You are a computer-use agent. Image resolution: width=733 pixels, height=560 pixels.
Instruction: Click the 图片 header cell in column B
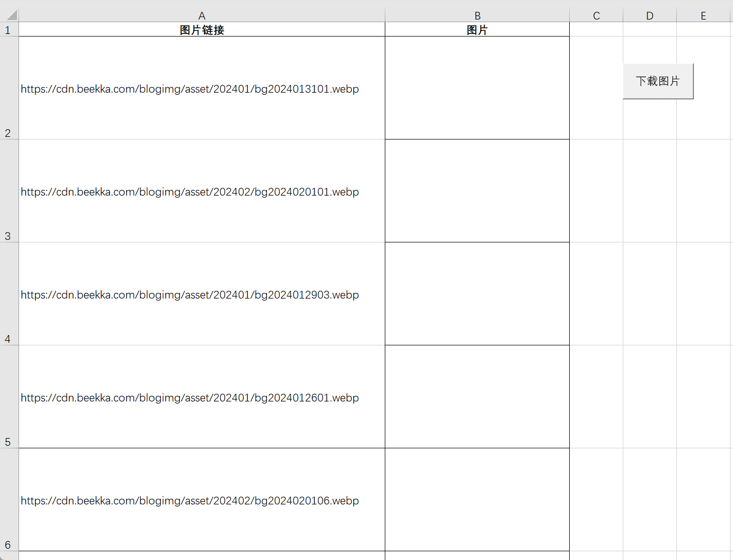point(477,29)
